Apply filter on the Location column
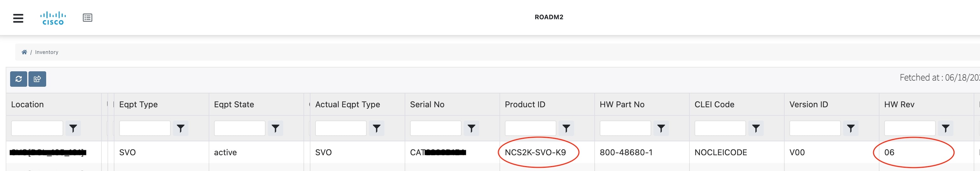 [73, 128]
